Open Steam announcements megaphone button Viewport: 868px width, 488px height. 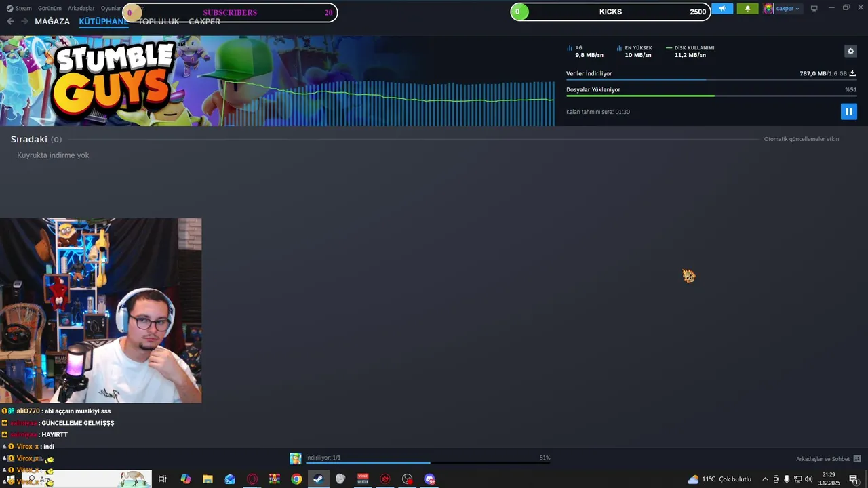722,9
